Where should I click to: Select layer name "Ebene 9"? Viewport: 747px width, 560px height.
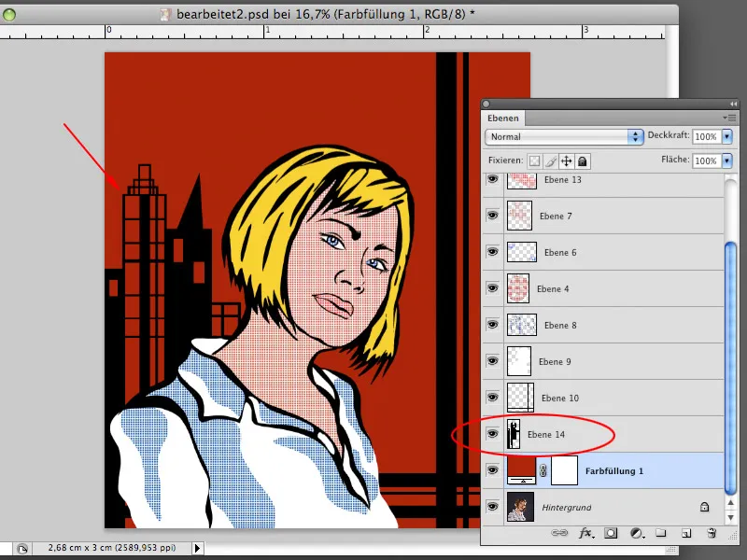(555, 362)
